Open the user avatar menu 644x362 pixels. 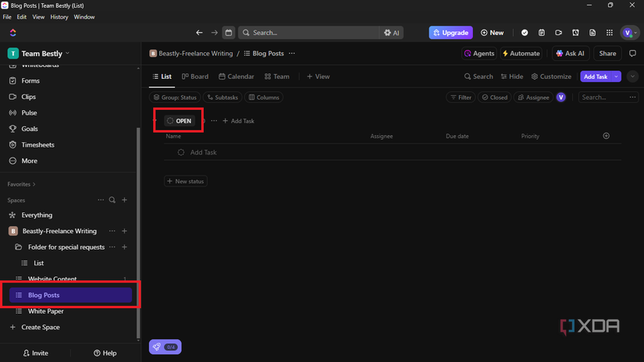[x=630, y=33]
